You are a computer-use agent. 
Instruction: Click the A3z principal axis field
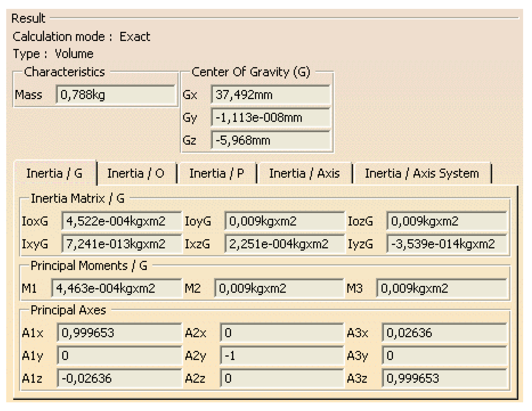coord(444,378)
